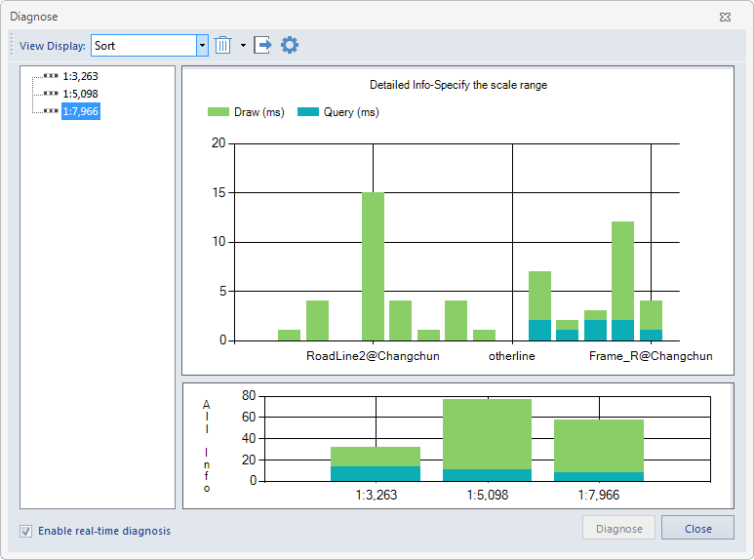Open the View Display Sort dropdown
Screen dimensions: 754x560
[x=202, y=46]
